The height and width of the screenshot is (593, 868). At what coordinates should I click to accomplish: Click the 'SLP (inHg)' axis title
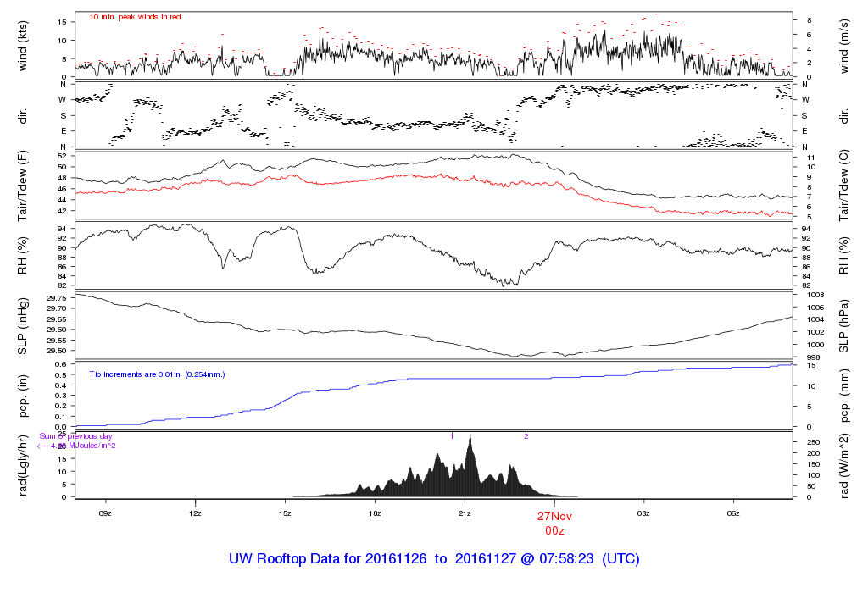pyautogui.click(x=23, y=326)
